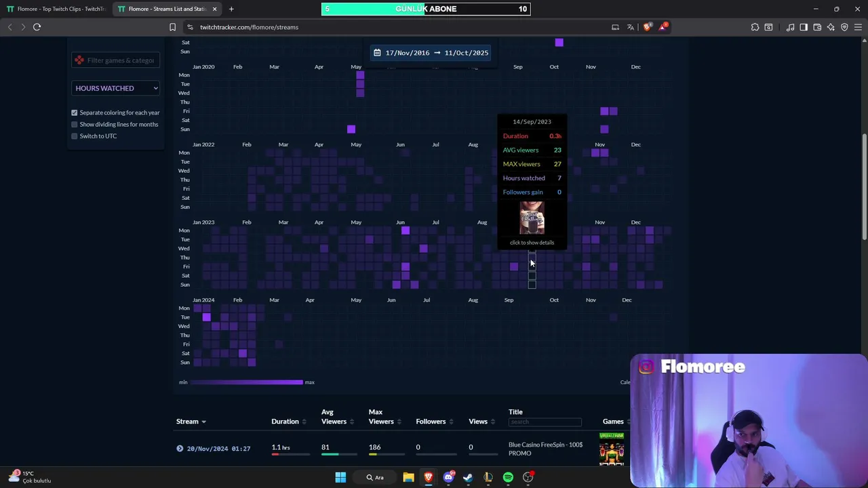
Task: Close the Flomore Streams List tab
Action: pyautogui.click(x=214, y=9)
